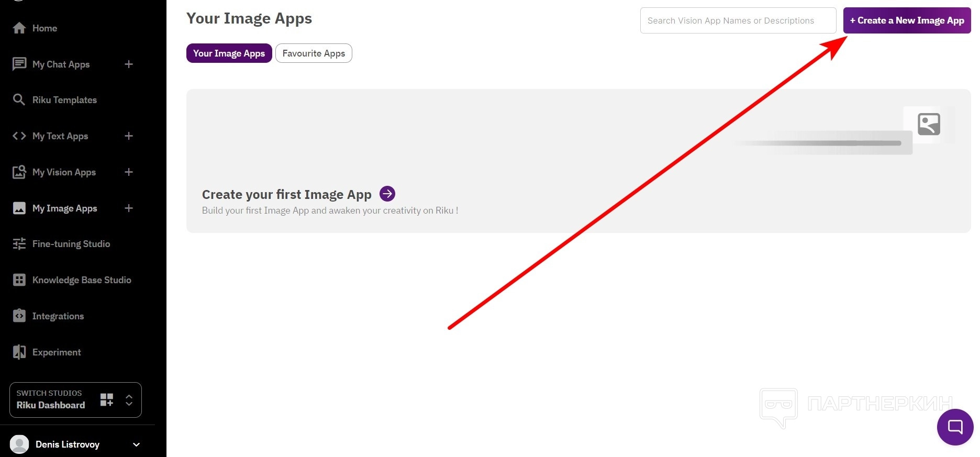
Task: Click the studio grid-plus icon in Switch Studios
Action: click(107, 400)
